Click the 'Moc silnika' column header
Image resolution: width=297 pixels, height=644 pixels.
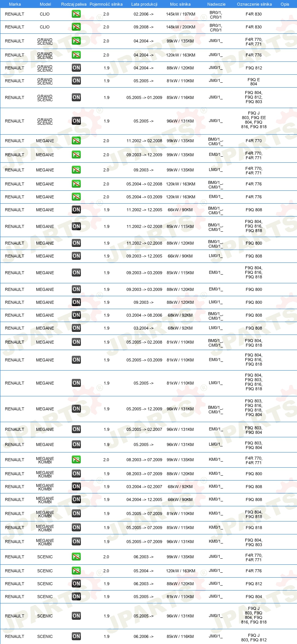click(x=180, y=4)
